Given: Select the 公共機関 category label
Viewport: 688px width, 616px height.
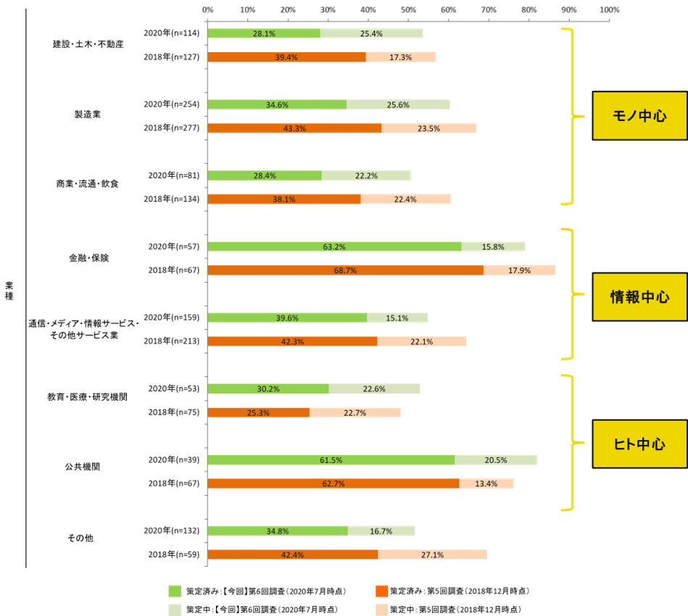Looking at the screenshot, I should (x=83, y=467).
